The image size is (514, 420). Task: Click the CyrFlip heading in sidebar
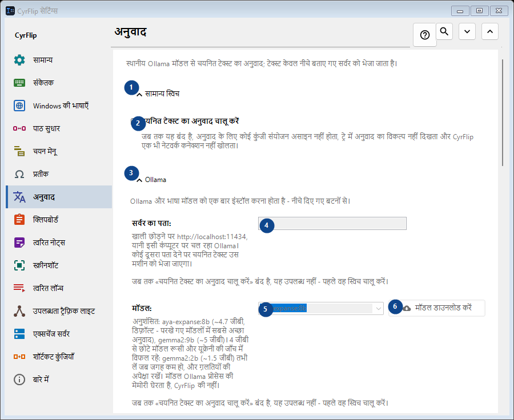tap(26, 35)
